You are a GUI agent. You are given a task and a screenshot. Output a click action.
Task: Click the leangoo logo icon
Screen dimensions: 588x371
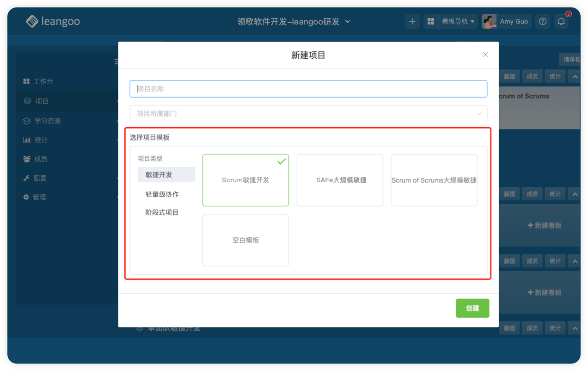pos(32,21)
